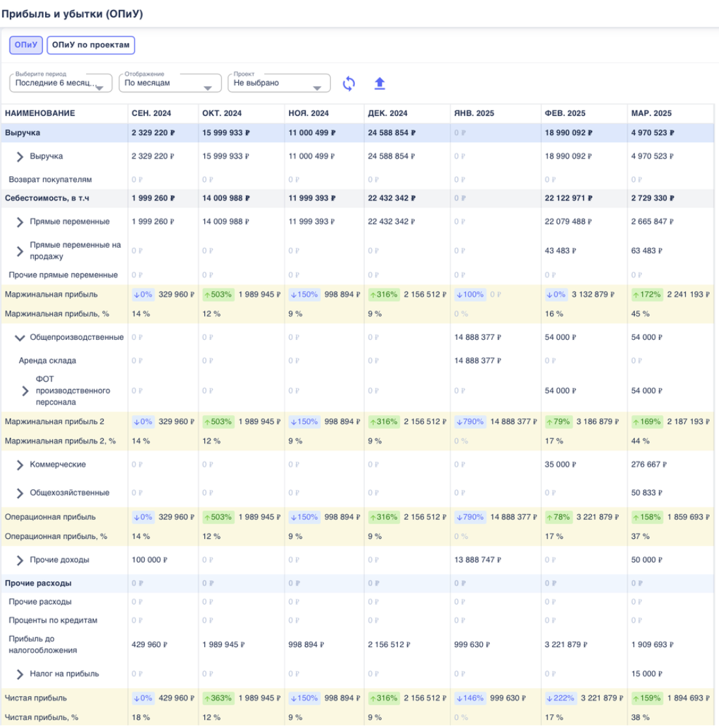Screen dimensions: 719x728
Task: Click the upload export icon
Action: [x=380, y=83]
